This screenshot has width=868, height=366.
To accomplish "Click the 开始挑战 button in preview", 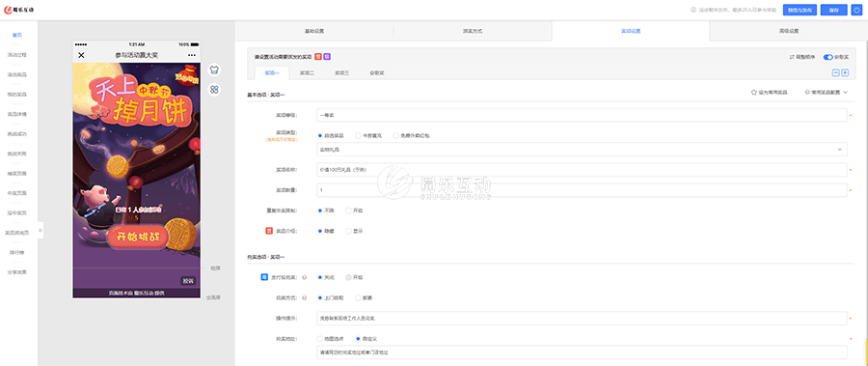I will point(138,238).
